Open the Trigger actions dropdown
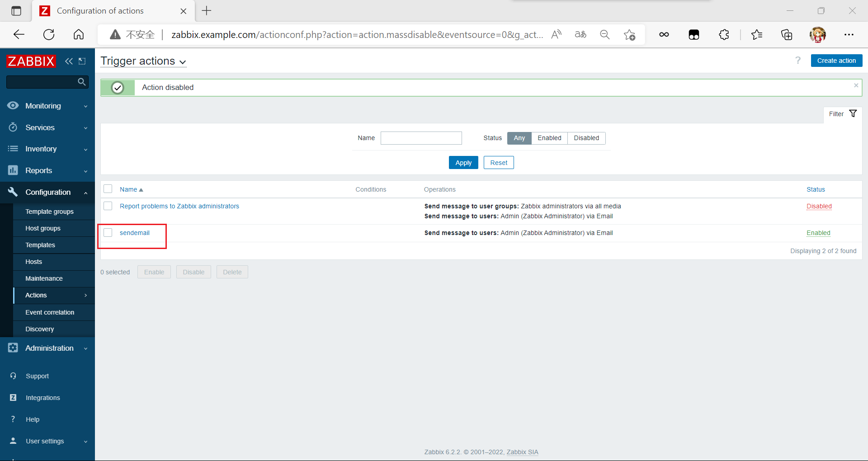This screenshot has width=868, height=461. pyautogui.click(x=143, y=61)
